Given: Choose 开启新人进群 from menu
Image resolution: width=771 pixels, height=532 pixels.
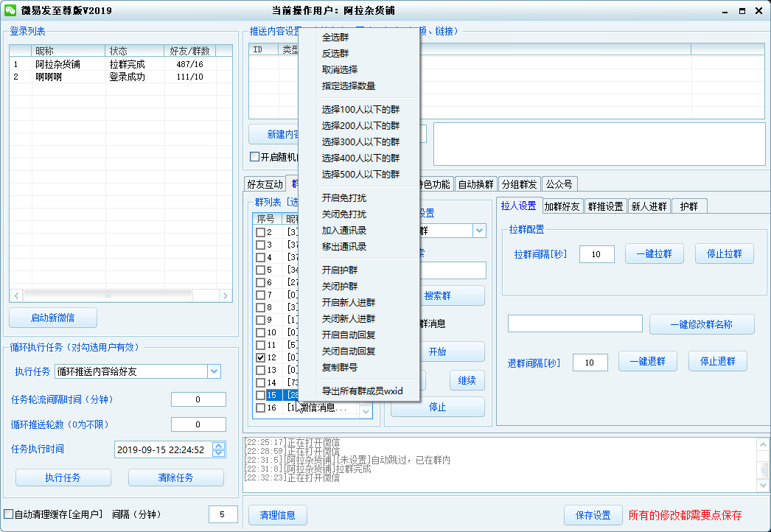Looking at the screenshot, I should tap(349, 302).
